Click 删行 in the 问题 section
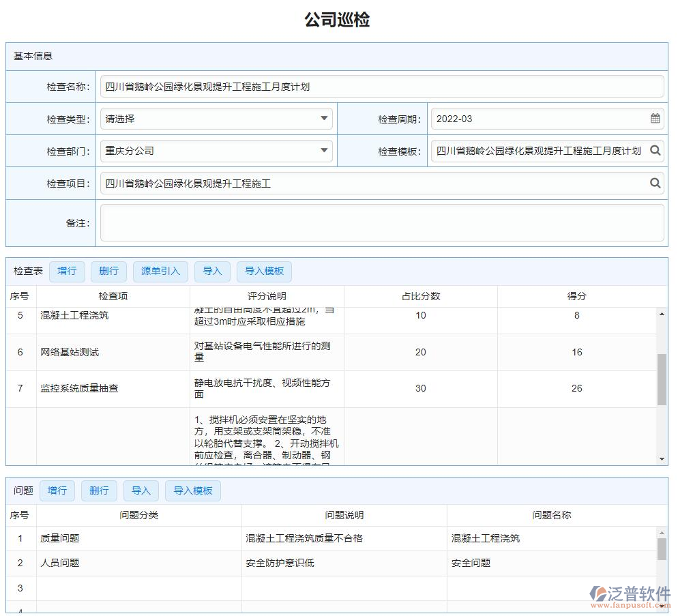This screenshot has width=678, height=616. (x=98, y=490)
